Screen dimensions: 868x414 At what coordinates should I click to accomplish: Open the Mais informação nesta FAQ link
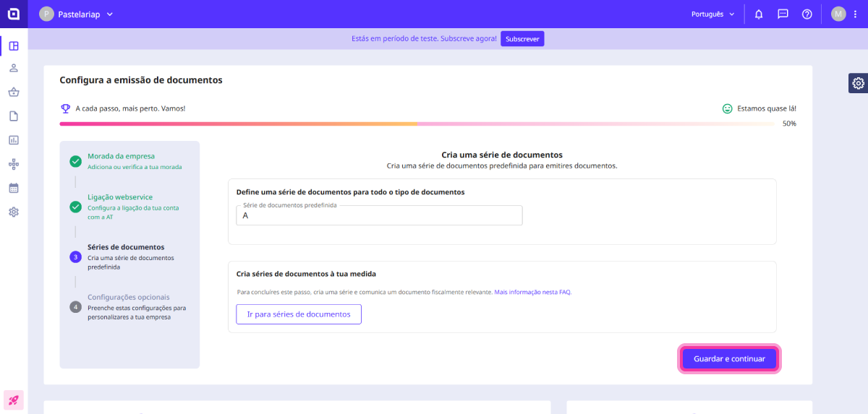coord(533,292)
